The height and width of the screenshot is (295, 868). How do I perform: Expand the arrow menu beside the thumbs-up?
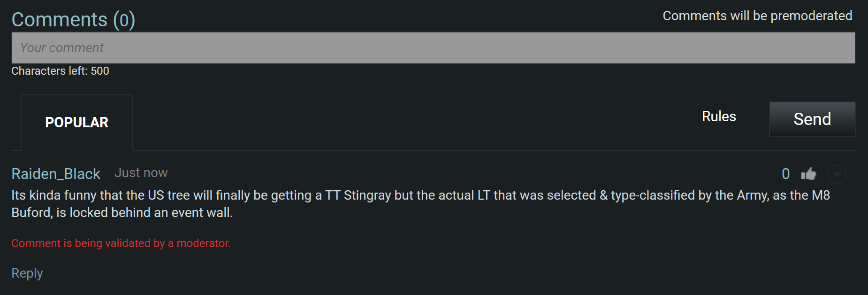pyautogui.click(x=837, y=174)
